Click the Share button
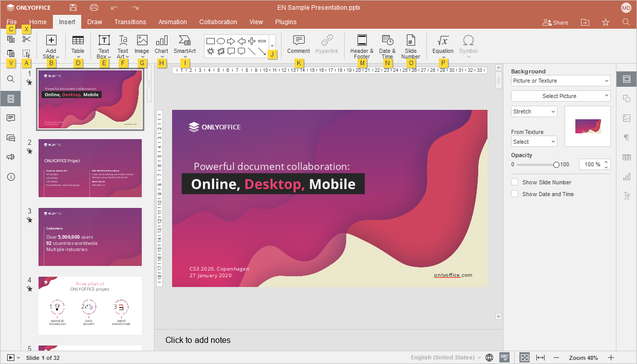This screenshot has width=637, height=364. 555,23
